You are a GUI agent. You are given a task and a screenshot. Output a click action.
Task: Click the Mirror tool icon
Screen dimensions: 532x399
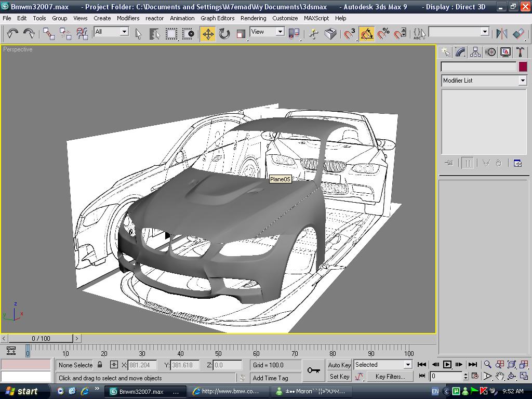[502, 34]
